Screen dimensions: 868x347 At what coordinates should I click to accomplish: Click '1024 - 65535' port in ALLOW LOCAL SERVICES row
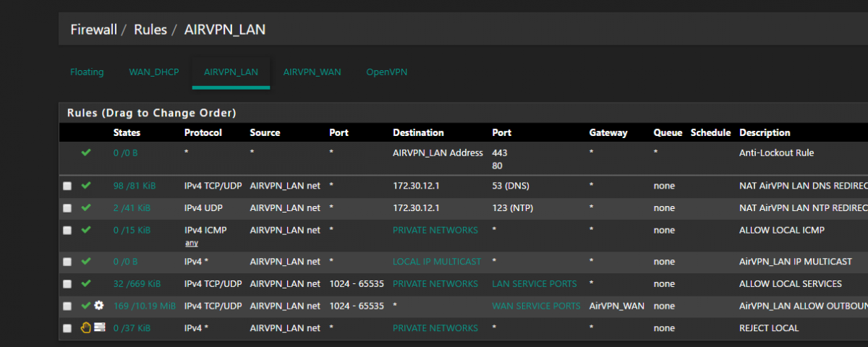[x=357, y=284]
